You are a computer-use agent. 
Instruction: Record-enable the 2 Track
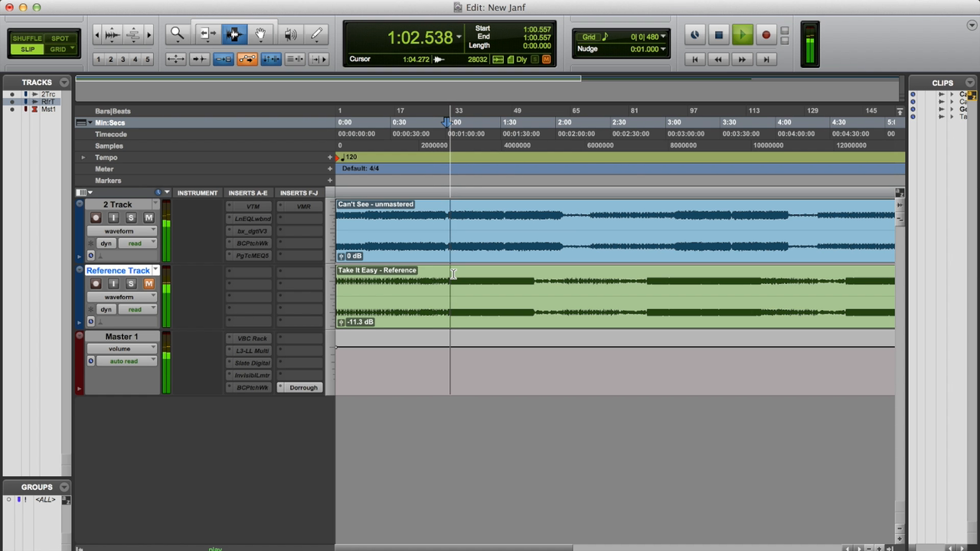pyautogui.click(x=96, y=218)
